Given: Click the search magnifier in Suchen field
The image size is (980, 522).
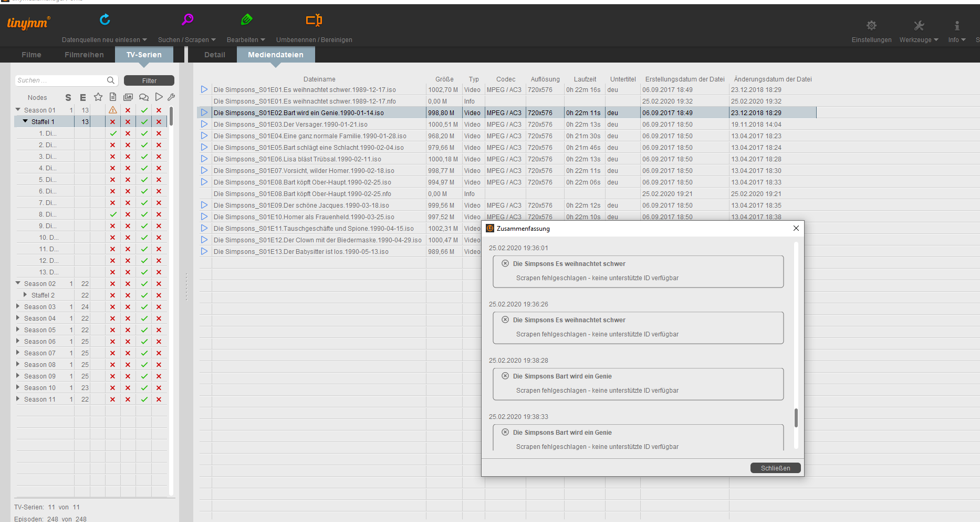Looking at the screenshot, I should click(x=111, y=80).
